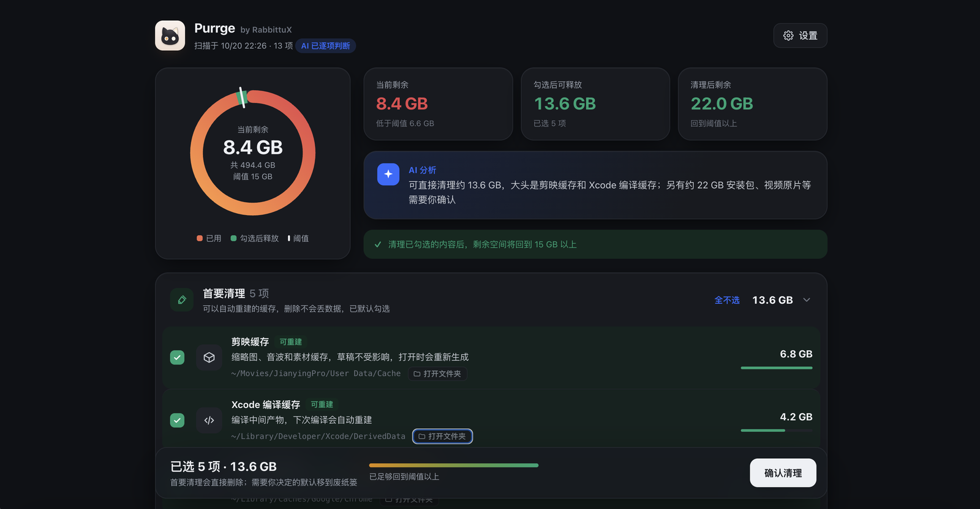The height and width of the screenshot is (509, 980).
Task: Click the disk usage donut chart
Action: (x=253, y=153)
